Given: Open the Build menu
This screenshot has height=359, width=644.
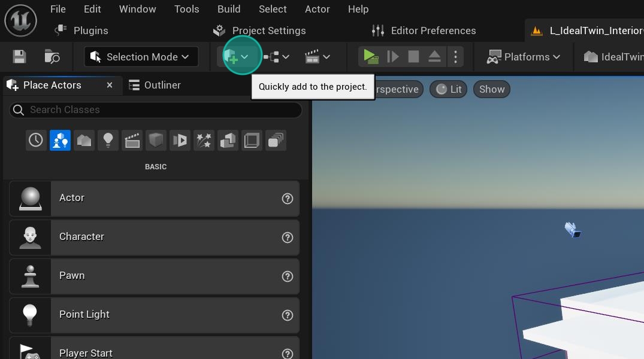Looking at the screenshot, I should coord(229,9).
